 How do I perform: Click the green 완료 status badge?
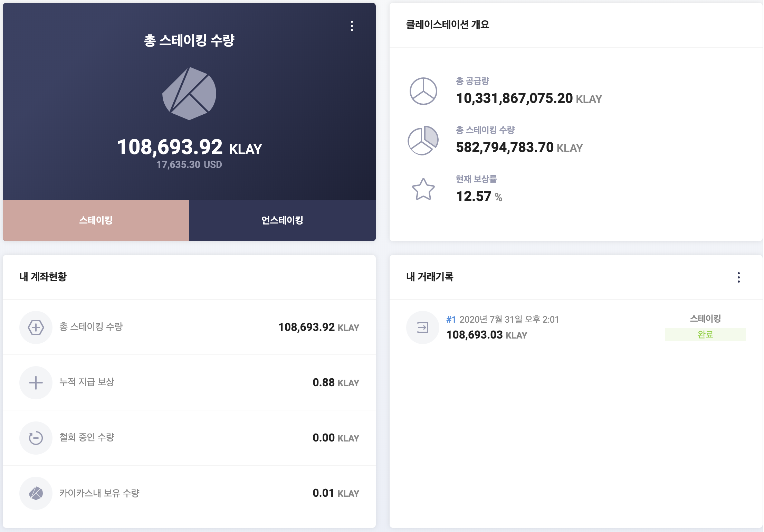(x=705, y=334)
